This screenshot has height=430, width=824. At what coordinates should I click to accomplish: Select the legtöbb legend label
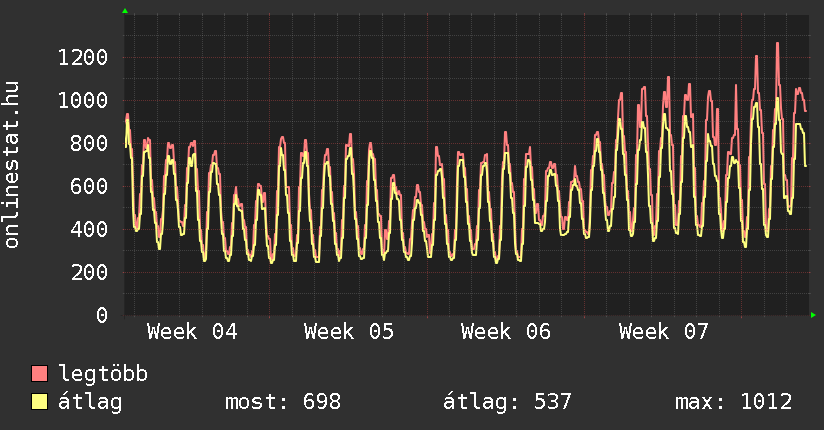point(104,374)
